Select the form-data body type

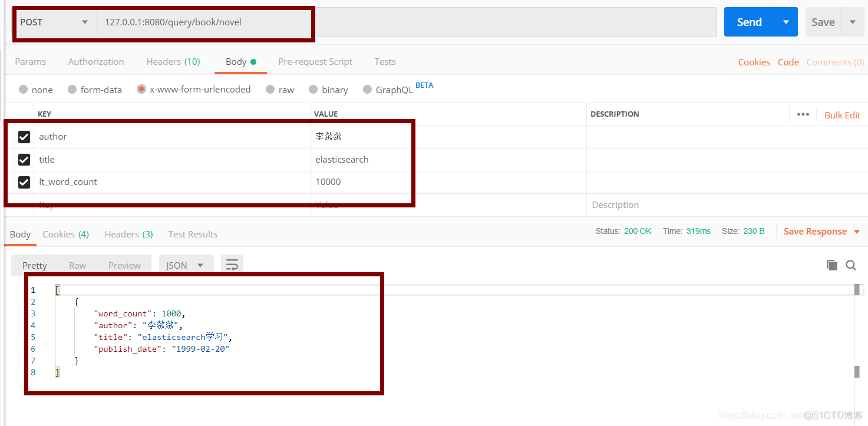72,90
